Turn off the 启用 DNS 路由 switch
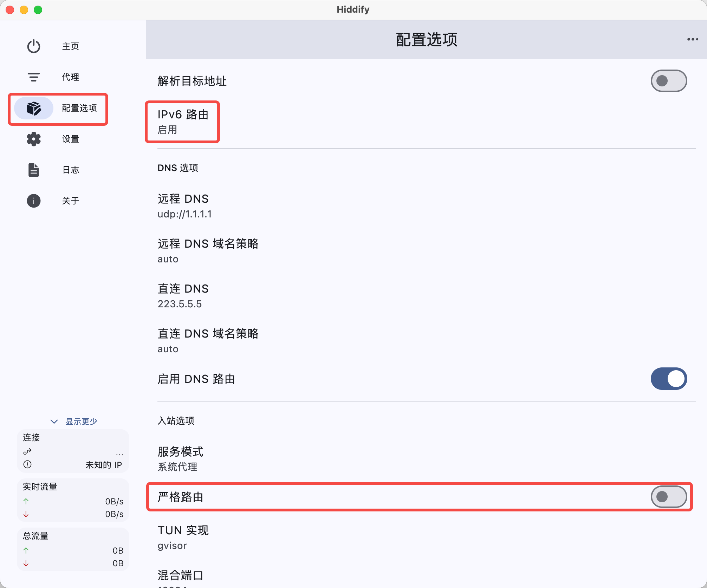707x588 pixels. click(669, 379)
